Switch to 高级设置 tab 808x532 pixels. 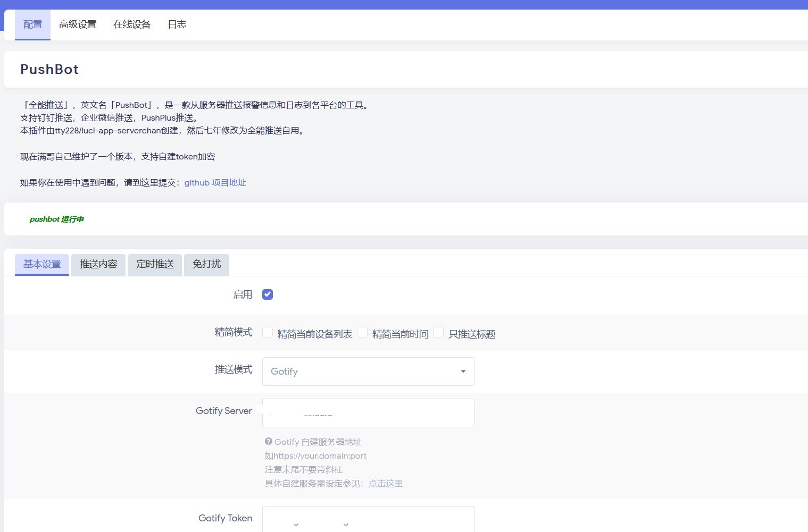click(78, 24)
